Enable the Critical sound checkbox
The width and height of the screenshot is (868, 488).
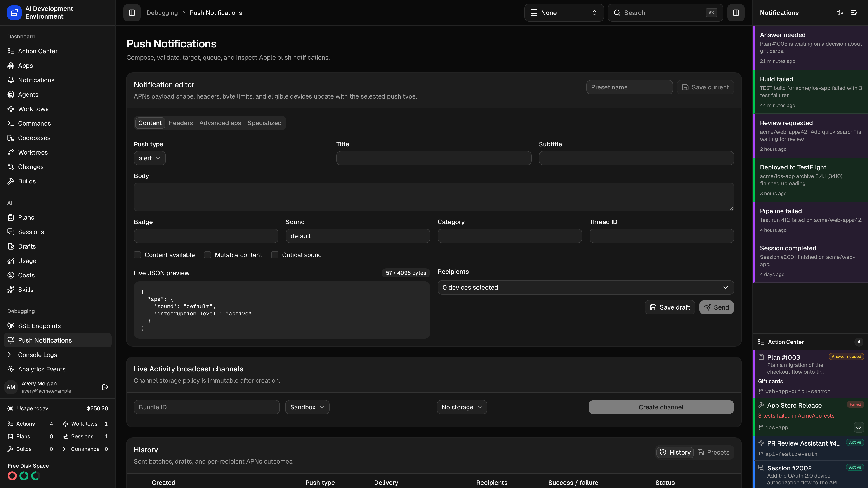tap(275, 255)
